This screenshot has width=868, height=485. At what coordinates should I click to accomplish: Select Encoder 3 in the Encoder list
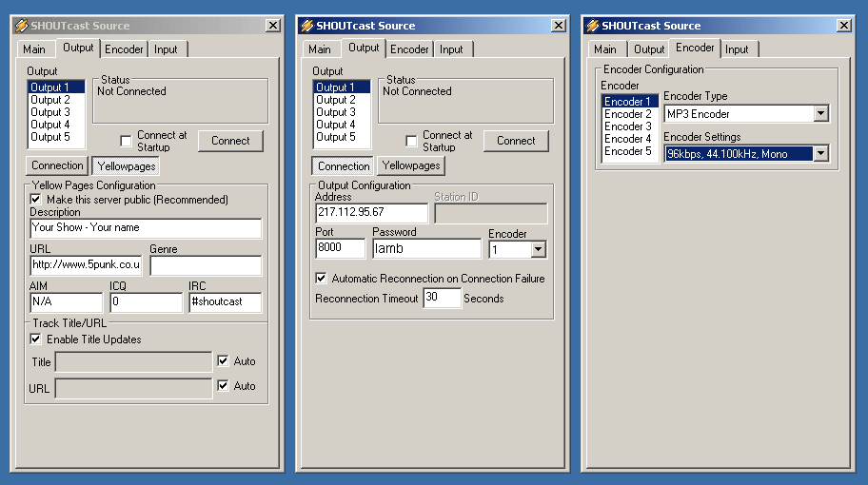pyautogui.click(x=628, y=126)
